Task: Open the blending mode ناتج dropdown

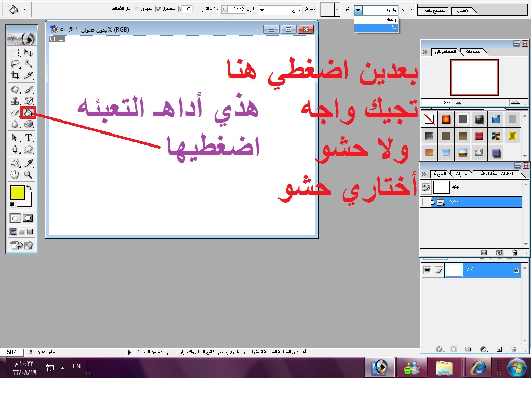Action: (261, 10)
